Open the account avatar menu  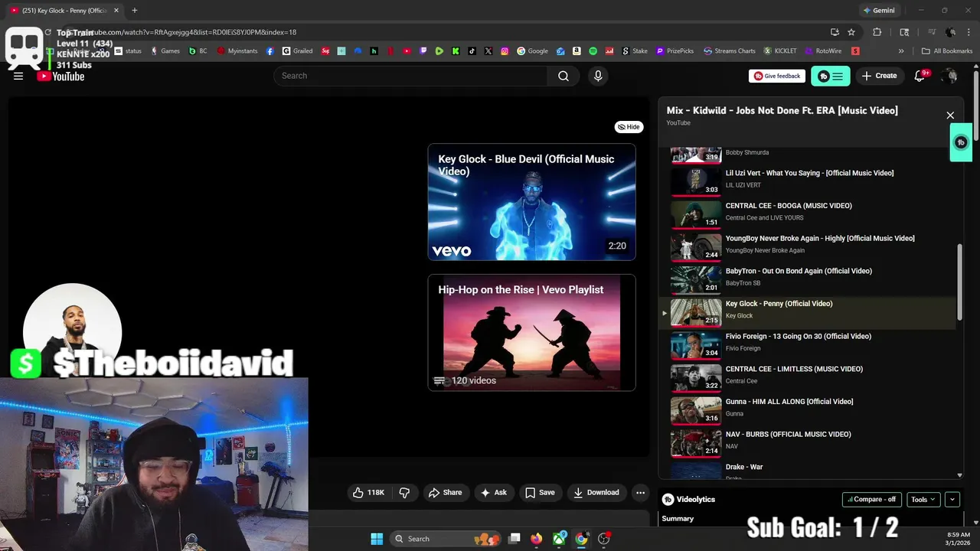[949, 76]
